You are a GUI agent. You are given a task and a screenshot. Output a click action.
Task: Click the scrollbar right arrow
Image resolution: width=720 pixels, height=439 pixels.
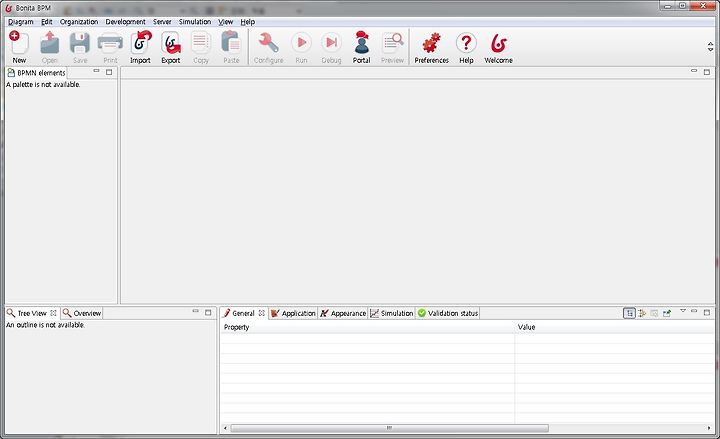[x=709, y=428]
